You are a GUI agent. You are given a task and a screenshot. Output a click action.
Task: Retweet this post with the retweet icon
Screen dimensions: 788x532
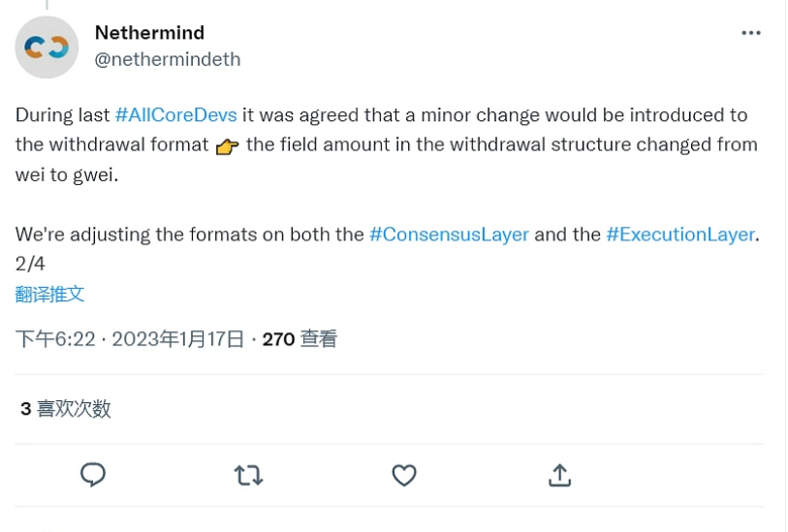[248, 475]
